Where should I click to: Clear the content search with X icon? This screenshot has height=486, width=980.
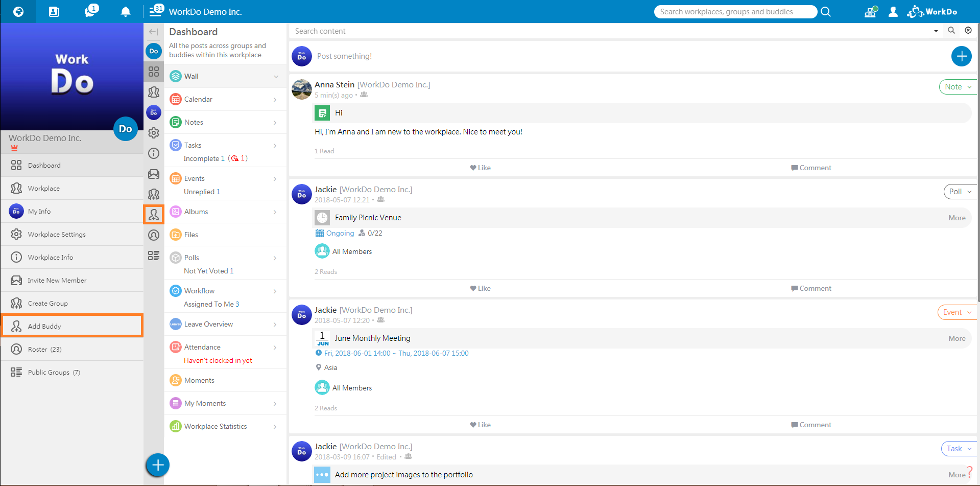click(968, 31)
